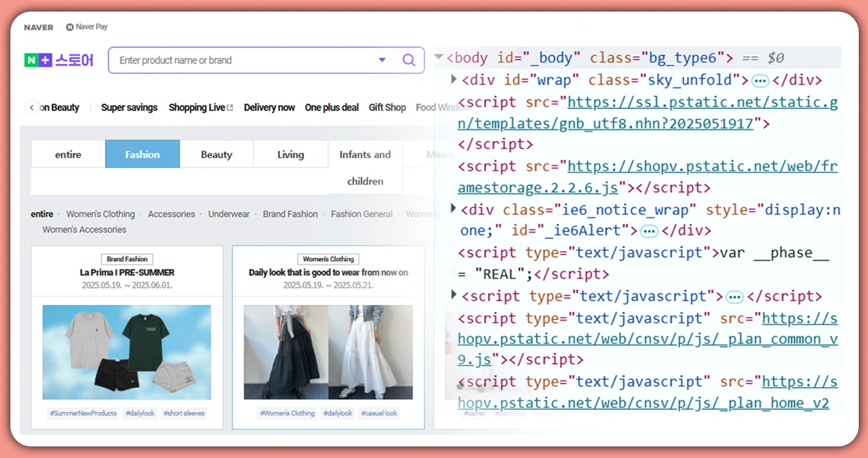Click the left arrow to scroll categories

32,107
